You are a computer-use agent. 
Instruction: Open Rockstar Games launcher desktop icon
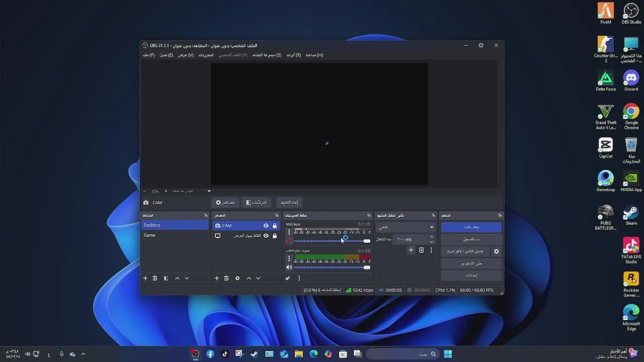631,285
